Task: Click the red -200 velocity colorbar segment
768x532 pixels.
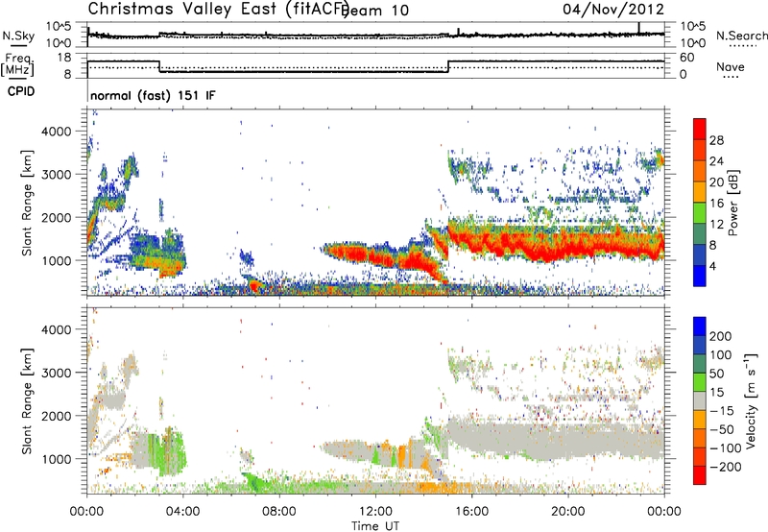Action: (x=700, y=475)
